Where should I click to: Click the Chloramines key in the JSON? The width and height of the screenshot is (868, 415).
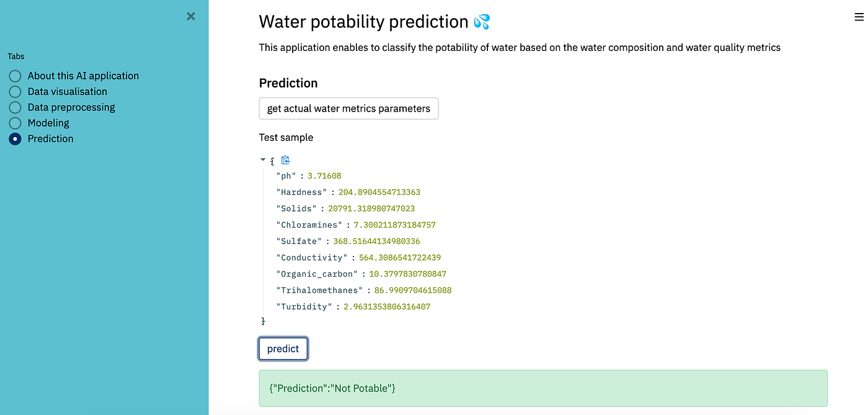pos(309,225)
